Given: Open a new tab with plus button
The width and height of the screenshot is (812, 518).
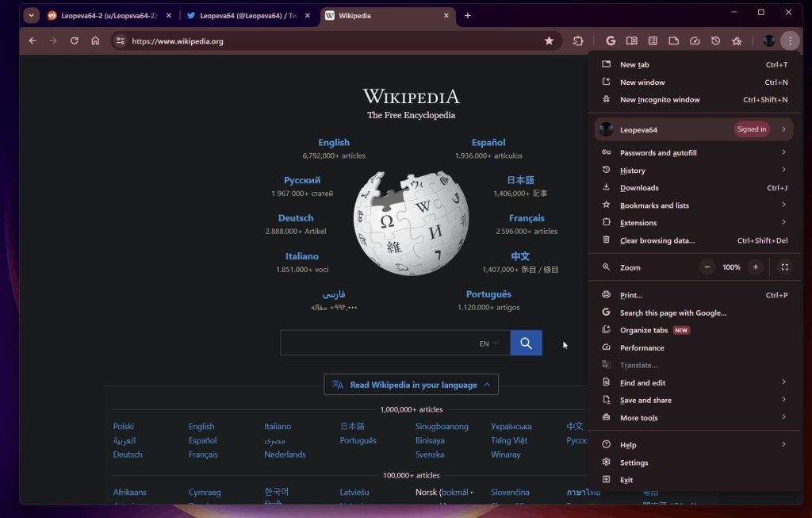Looking at the screenshot, I should [x=468, y=16].
